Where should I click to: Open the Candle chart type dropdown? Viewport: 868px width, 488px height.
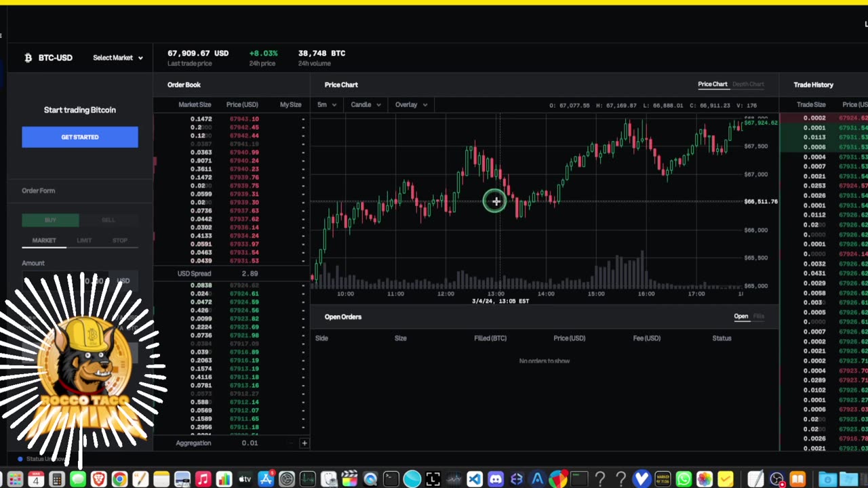pos(366,104)
